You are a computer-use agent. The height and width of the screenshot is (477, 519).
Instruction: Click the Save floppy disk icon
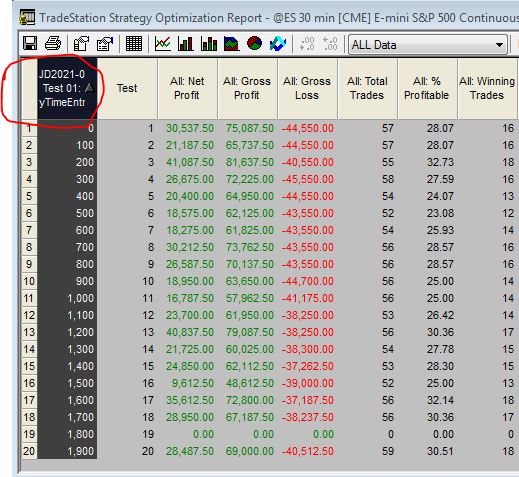tap(30, 44)
